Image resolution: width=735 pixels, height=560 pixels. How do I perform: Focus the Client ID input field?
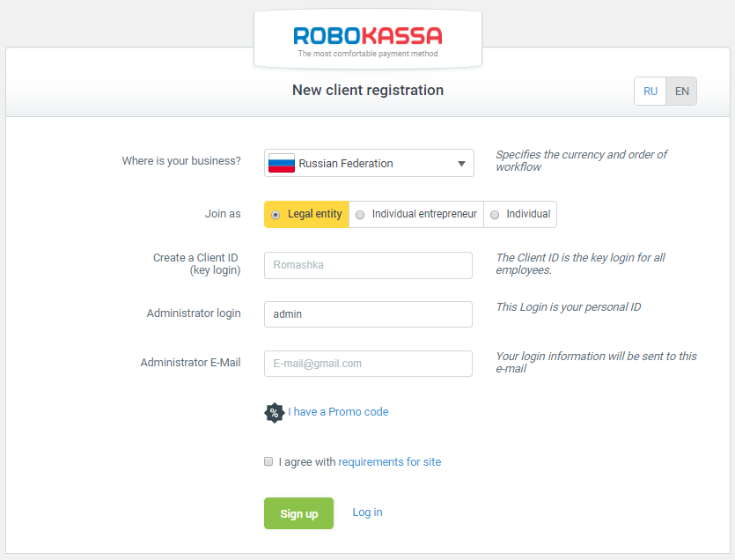[x=368, y=265]
